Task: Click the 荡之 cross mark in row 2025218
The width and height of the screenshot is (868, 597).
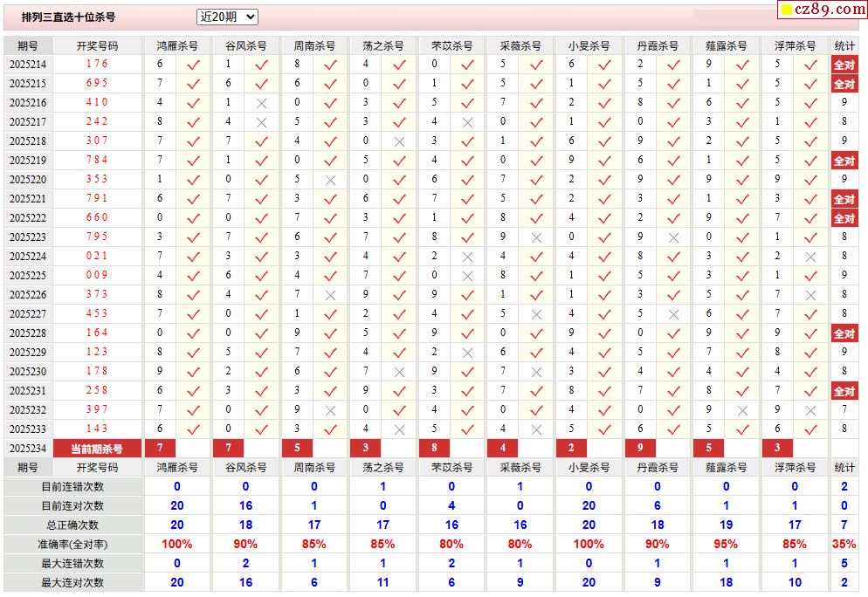Action: pyautogui.click(x=399, y=142)
